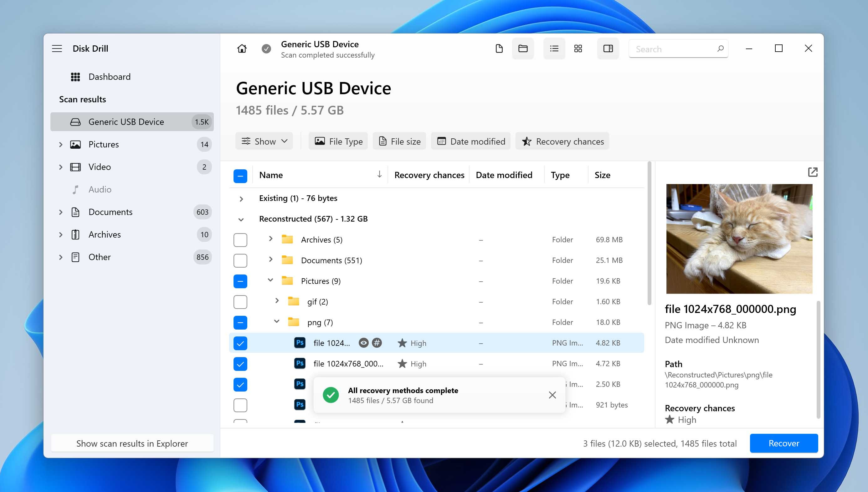Viewport: 868px width, 492px height.
Task: Select list view layout icon
Action: coord(554,49)
